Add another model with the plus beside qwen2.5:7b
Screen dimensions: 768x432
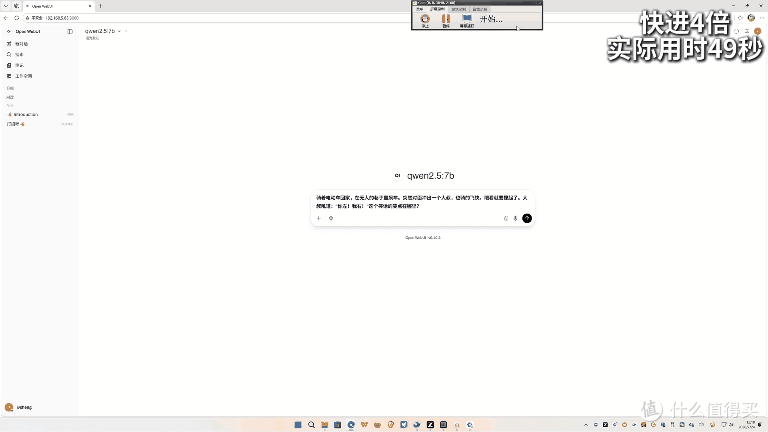click(x=126, y=31)
